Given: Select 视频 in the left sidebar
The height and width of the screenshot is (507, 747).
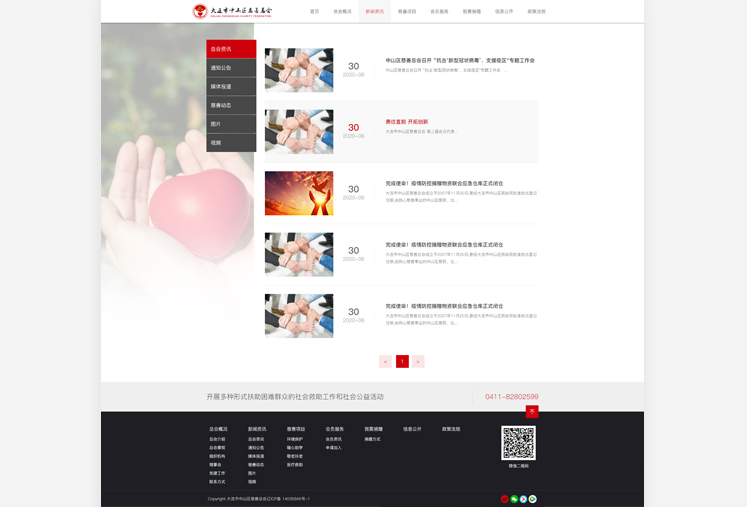Looking at the screenshot, I should click(x=231, y=143).
